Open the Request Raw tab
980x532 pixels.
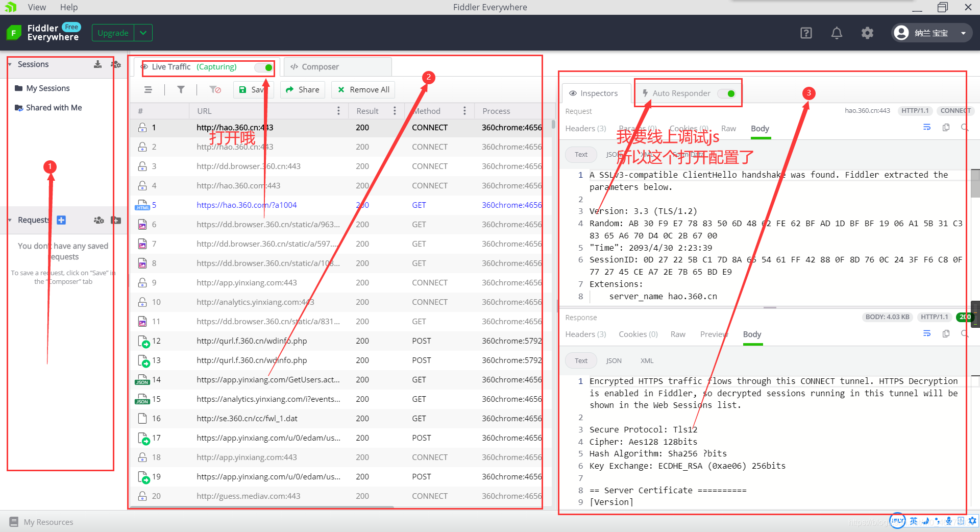point(728,129)
